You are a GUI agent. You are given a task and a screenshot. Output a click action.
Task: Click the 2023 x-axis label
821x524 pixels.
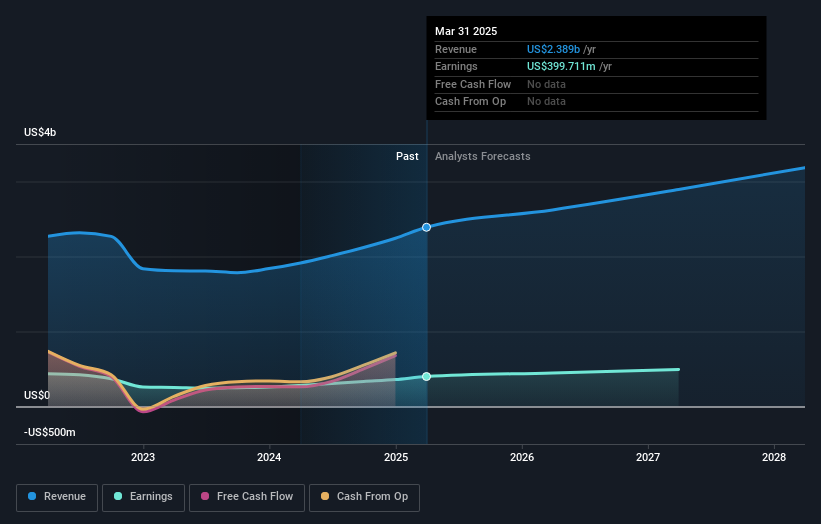pos(143,457)
